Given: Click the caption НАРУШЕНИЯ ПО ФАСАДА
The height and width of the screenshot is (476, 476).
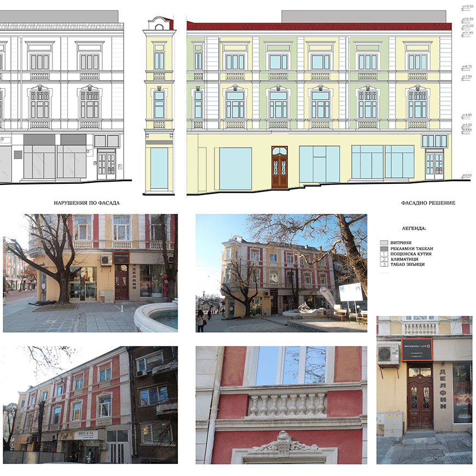Looking at the screenshot, I should 87,203.
